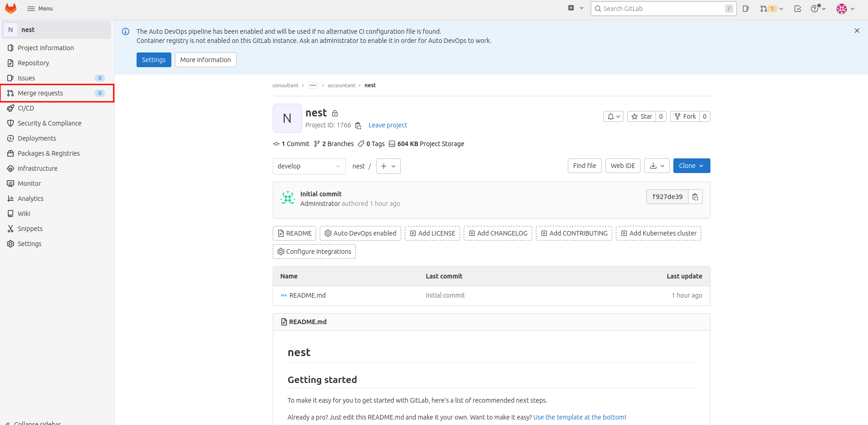The height and width of the screenshot is (425, 868).
Task: Click the Find file button
Action: 585,166
